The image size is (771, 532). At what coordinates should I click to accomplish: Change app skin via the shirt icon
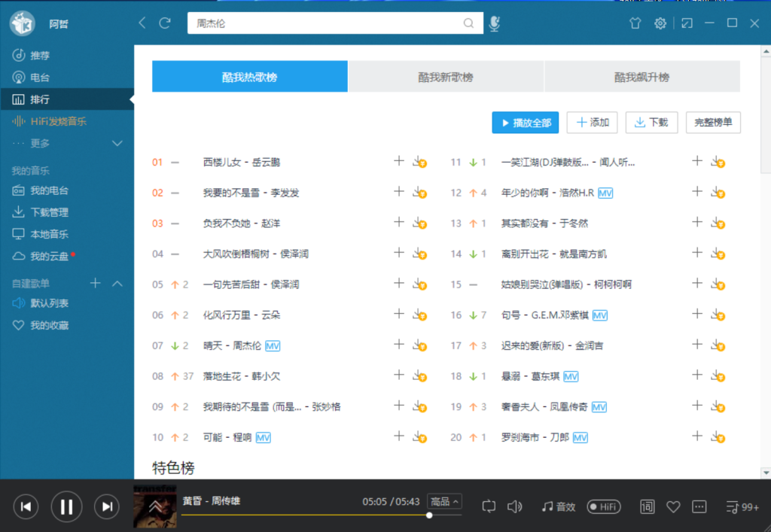(635, 23)
